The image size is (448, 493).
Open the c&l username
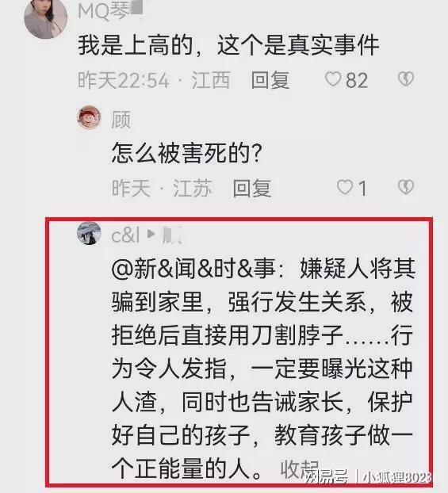[x=125, y=235]
